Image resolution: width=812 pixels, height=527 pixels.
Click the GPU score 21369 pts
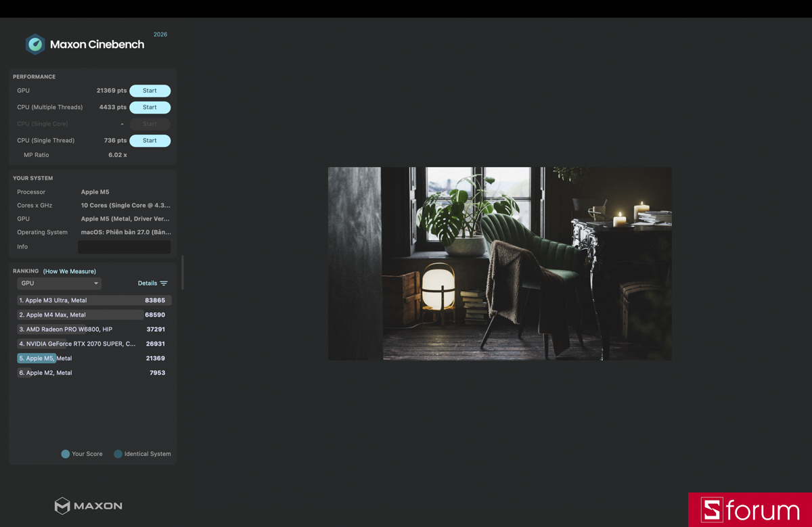tap(112, 91)
